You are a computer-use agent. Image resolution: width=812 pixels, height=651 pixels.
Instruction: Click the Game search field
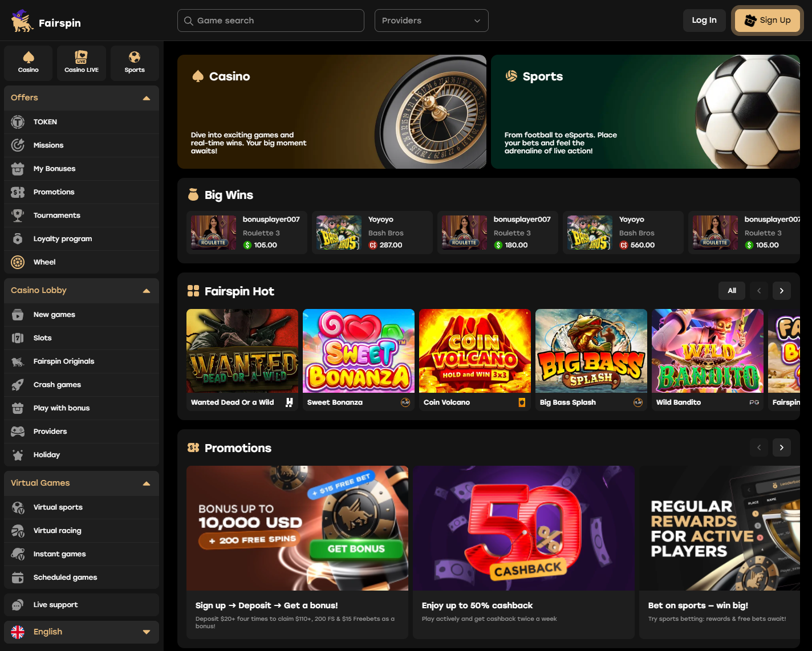click(271, 21)
